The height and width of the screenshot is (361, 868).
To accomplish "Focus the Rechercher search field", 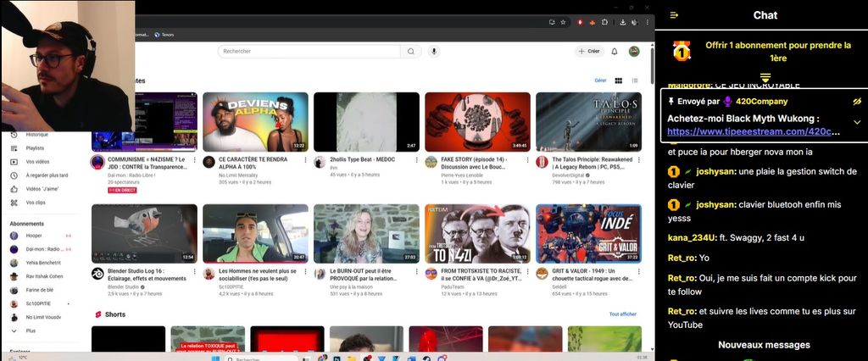I will coord(309,52).
